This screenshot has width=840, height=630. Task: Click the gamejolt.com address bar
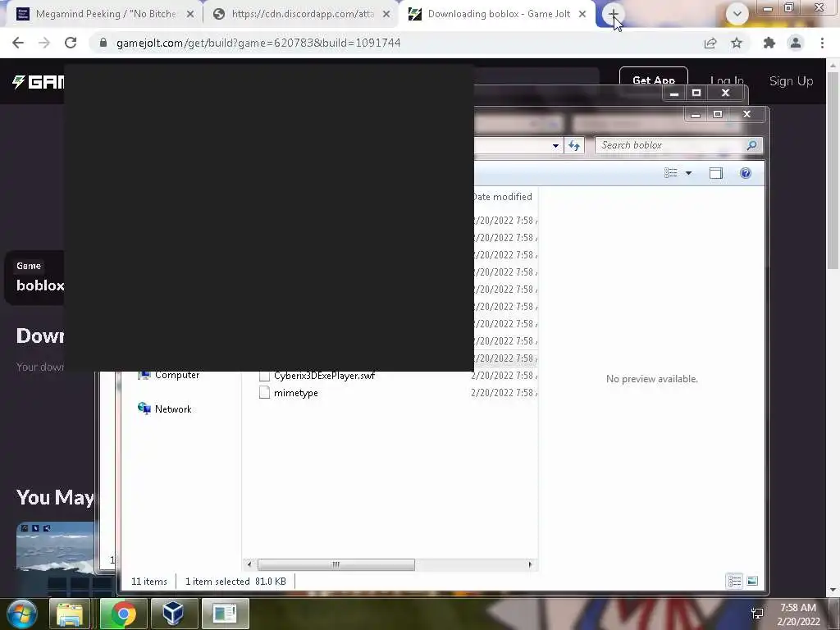(396, 43)
